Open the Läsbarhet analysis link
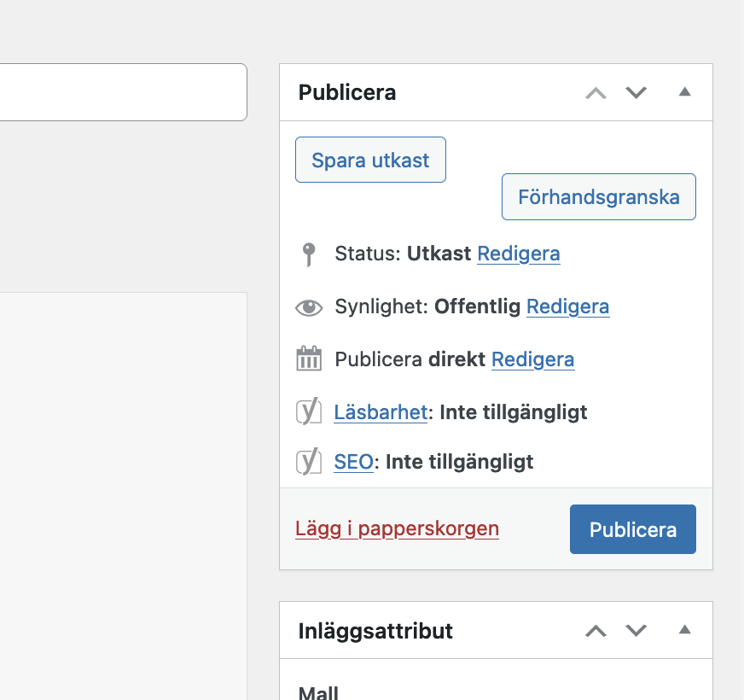744x700 pixels. pos(381,411)
